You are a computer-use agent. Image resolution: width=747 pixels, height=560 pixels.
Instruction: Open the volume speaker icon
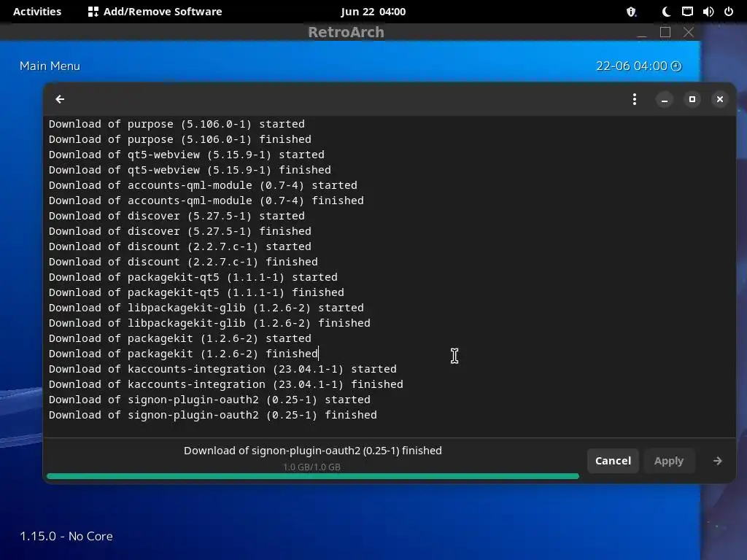(x=708, y=12)
